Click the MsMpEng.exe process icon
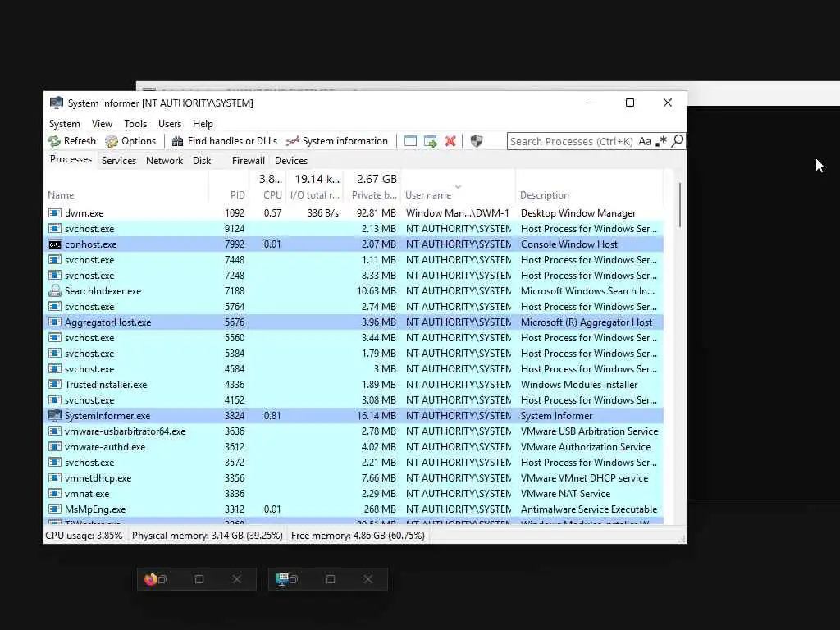This screenshot has width=840, height=630. point(55,509)
